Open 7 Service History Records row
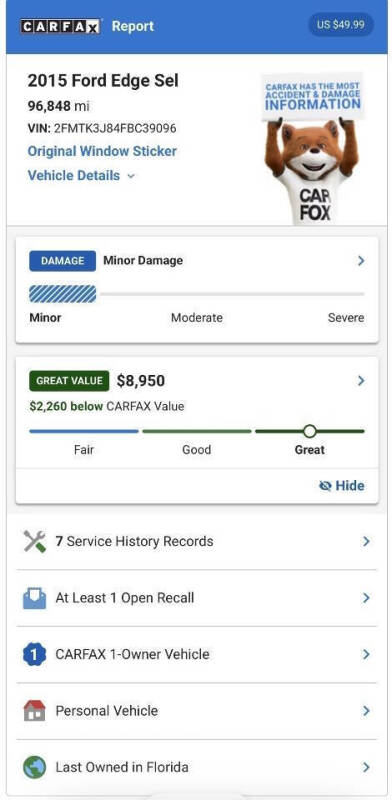The height and width of the screenshot is (800, 392). coord(197,541)
